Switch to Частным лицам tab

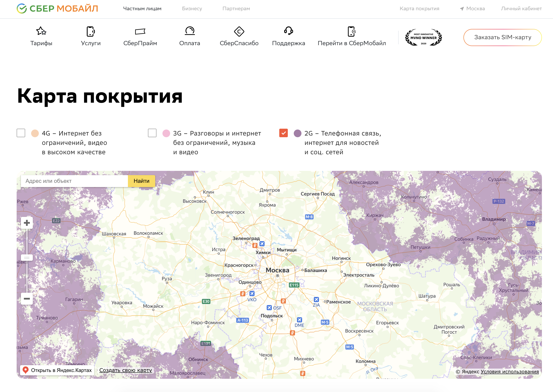(142, 9)
